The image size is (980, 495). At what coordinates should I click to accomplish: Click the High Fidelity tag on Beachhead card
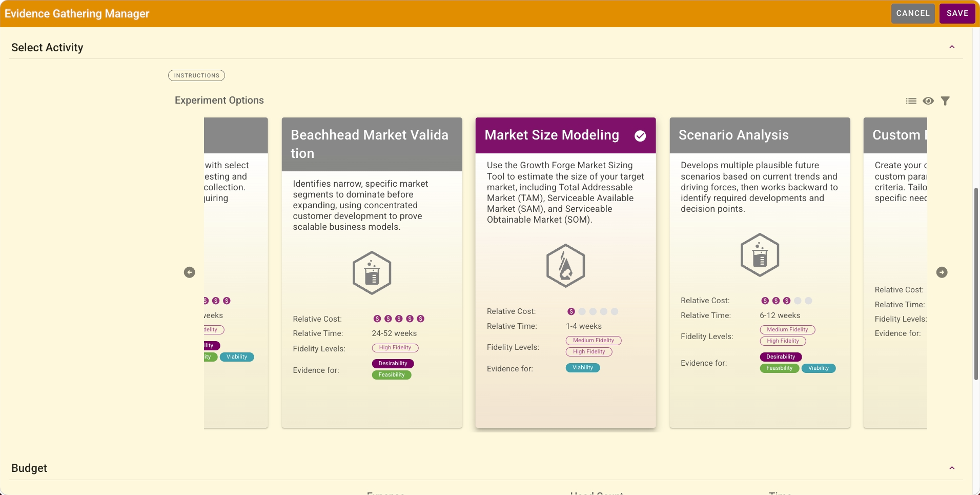pyautogui.click(x=395, y=348)
